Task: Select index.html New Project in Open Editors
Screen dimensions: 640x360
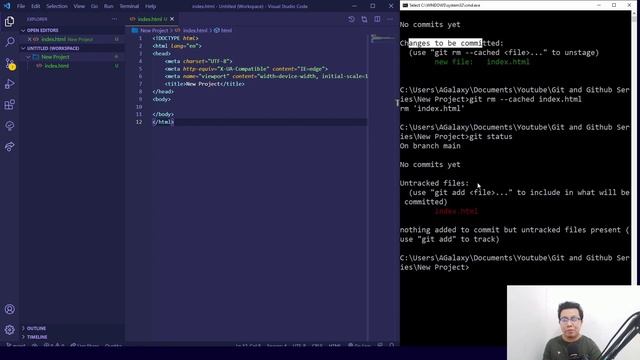Action: [67, 39]
